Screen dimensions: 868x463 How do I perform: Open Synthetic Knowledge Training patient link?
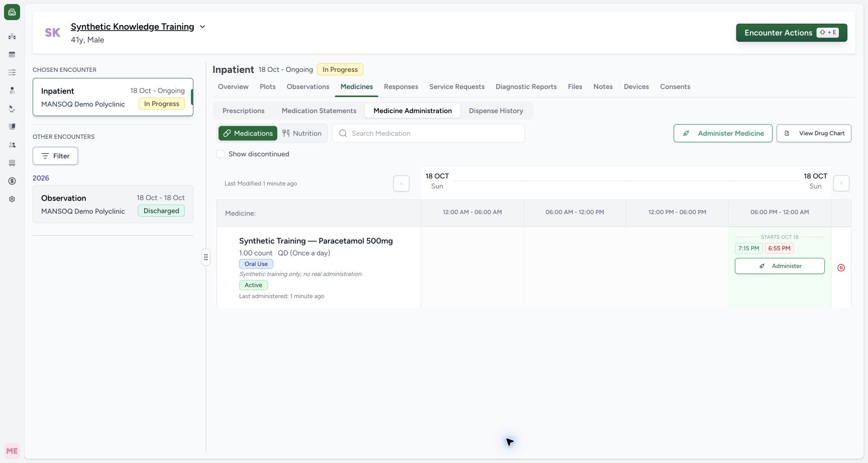(x=132, y=27)
